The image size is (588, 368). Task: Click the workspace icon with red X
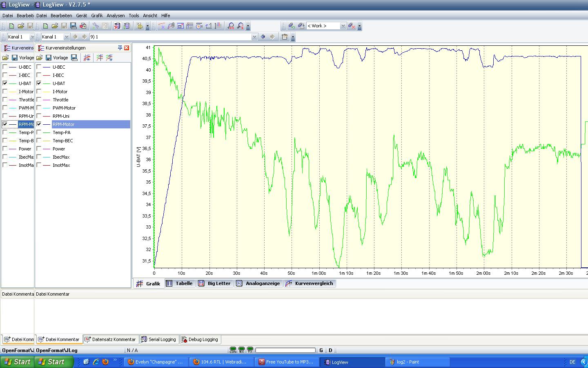pyautogui.click(x=351, y=26)
